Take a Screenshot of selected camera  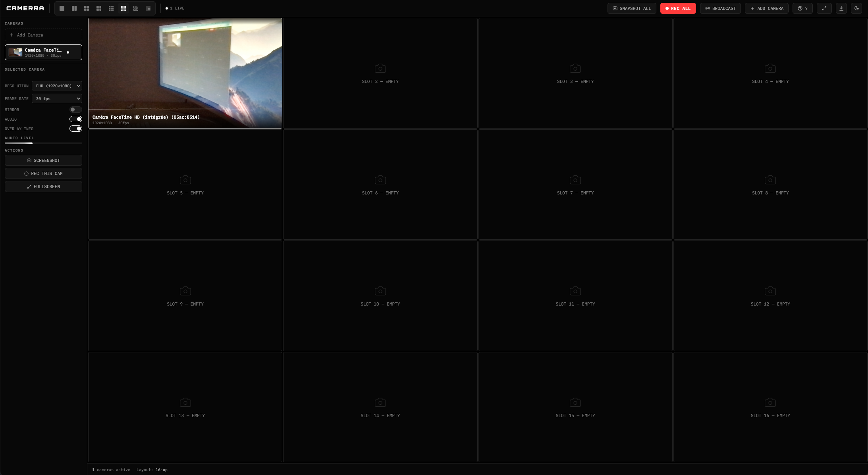[x=43, y=160]
